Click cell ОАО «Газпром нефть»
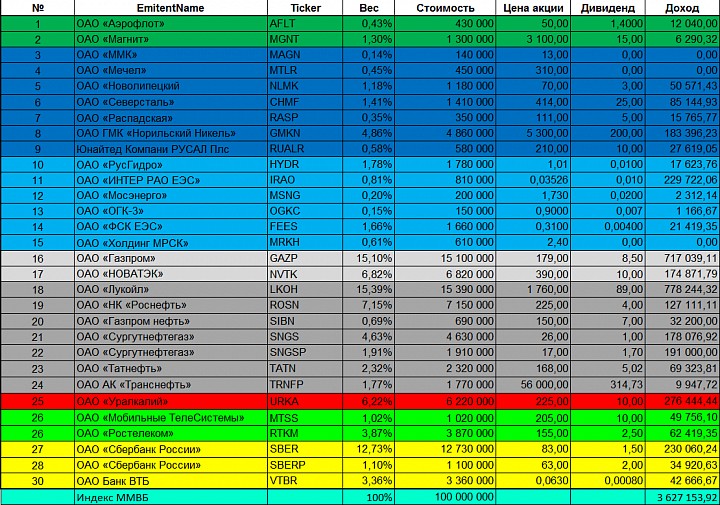The height and width of the screenshot is (505, 720). 170,321
